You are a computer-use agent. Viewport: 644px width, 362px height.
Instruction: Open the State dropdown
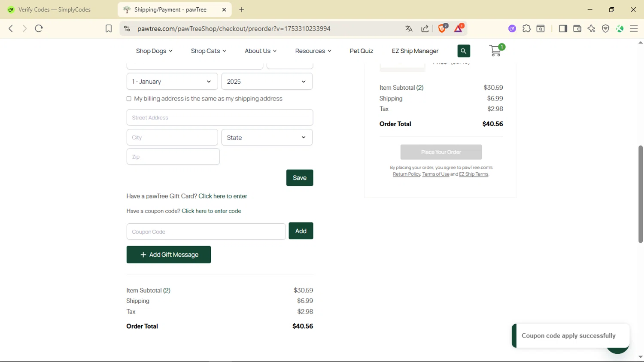tap(267, 137)
